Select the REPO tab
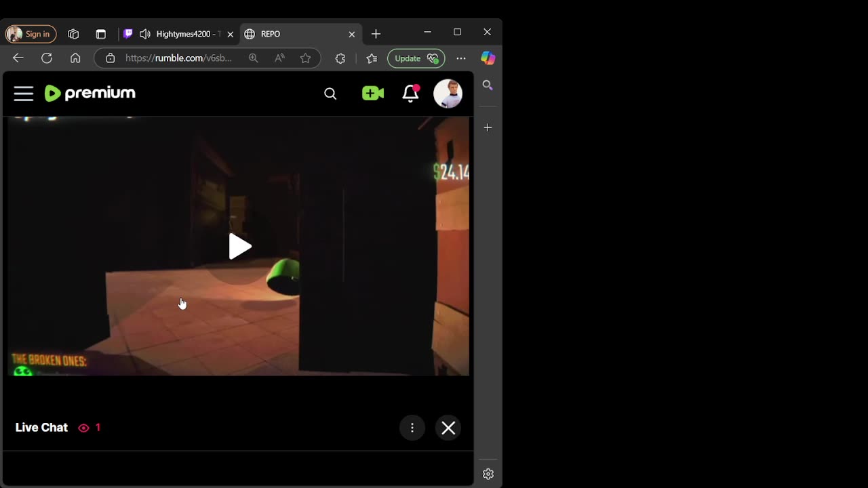Image resolution: width=868 pixels, height=488 pixels. (x=300, y=34)
